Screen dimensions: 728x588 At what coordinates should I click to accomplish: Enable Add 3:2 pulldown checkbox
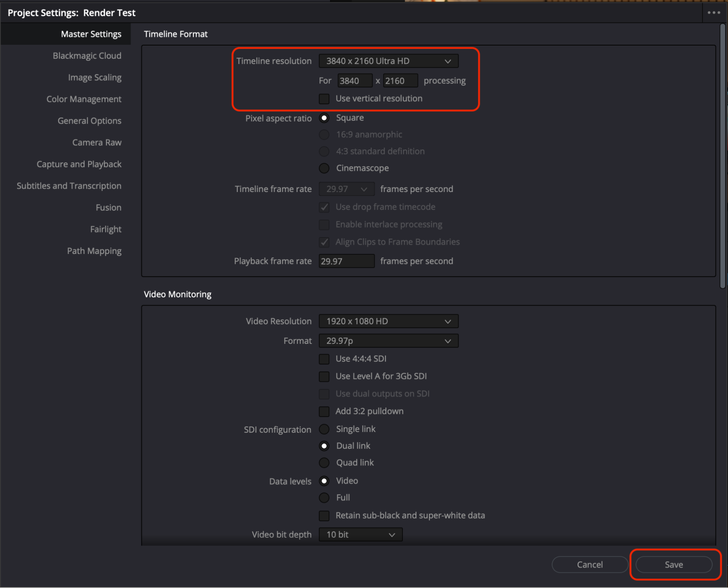click(x=324, y=412)
